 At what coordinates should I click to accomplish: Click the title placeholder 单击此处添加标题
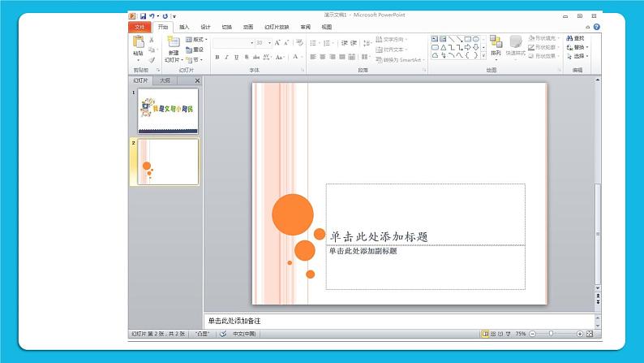pos(379,236)
